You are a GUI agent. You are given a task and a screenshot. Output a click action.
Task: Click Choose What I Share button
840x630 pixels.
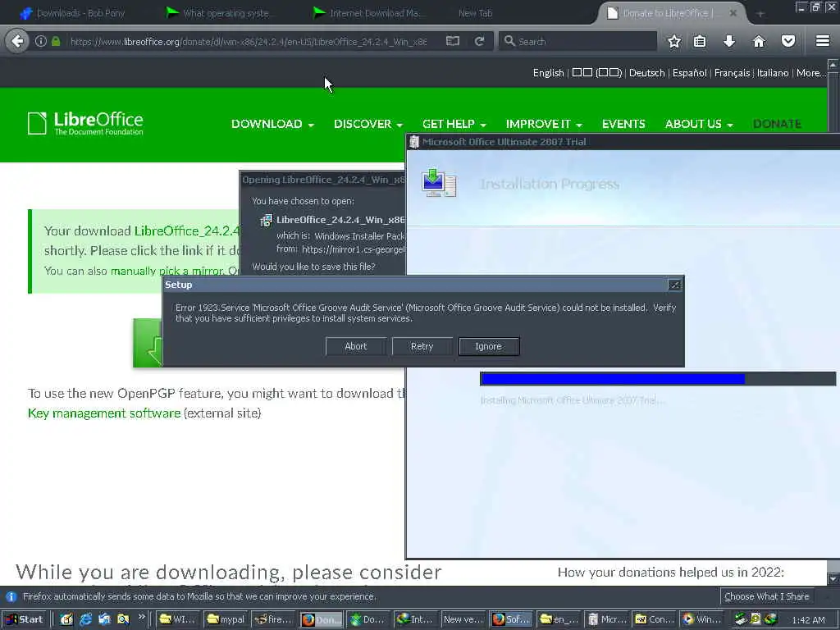point(766,596)
